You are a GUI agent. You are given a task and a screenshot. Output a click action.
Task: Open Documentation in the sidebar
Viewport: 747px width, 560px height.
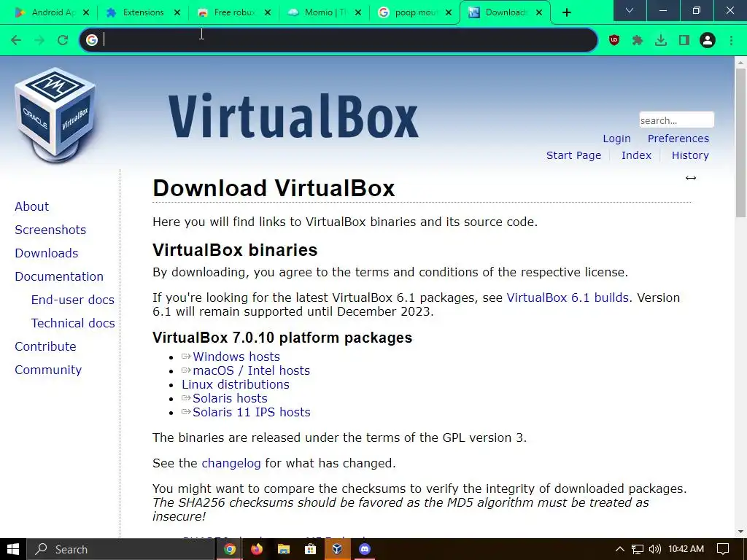pos(59,276)
